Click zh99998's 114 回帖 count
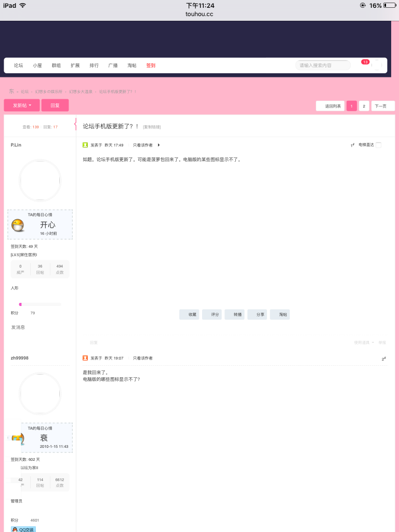The height and width of the screenshot is (532, 399). tap(40, 483)
